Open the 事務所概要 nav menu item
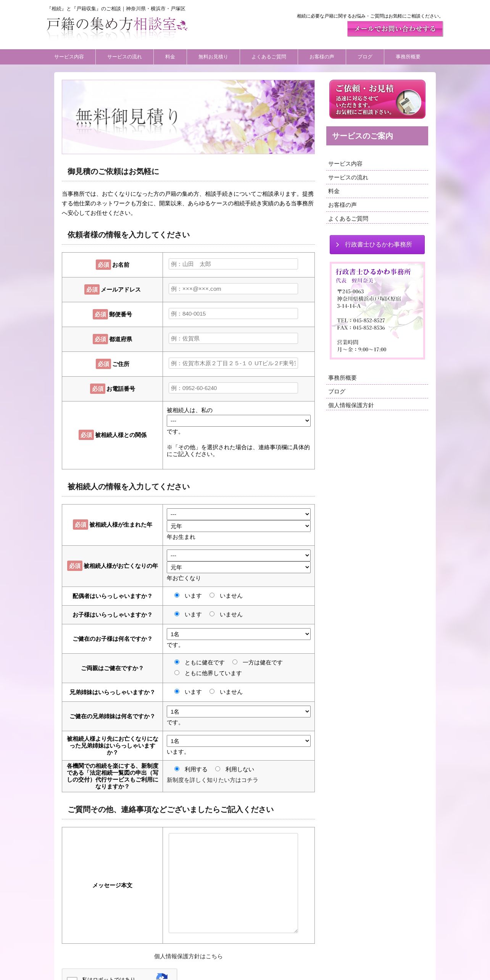Viewport: 490px width, 980px height. click(x=408, y=57)
